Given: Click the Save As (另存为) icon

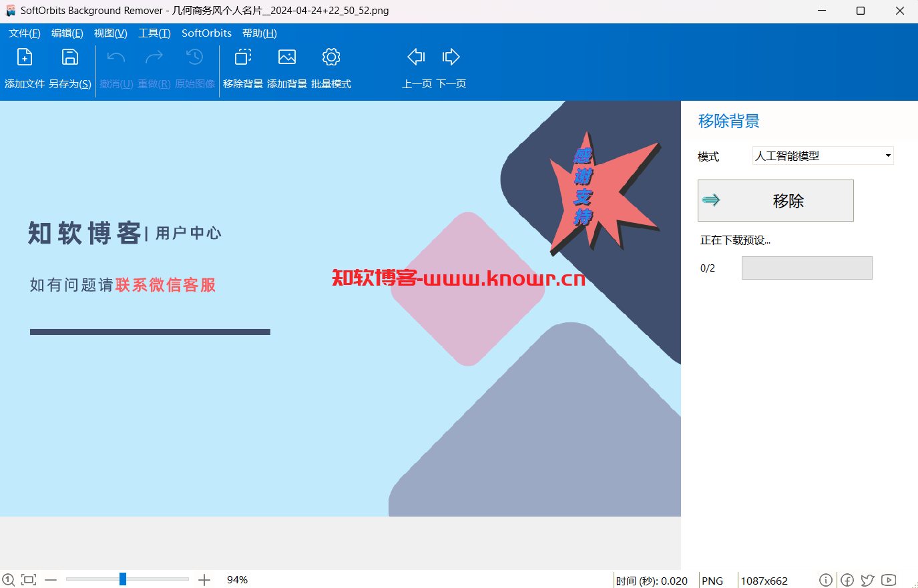Looking at the screenshot, I should coord(70,57).
